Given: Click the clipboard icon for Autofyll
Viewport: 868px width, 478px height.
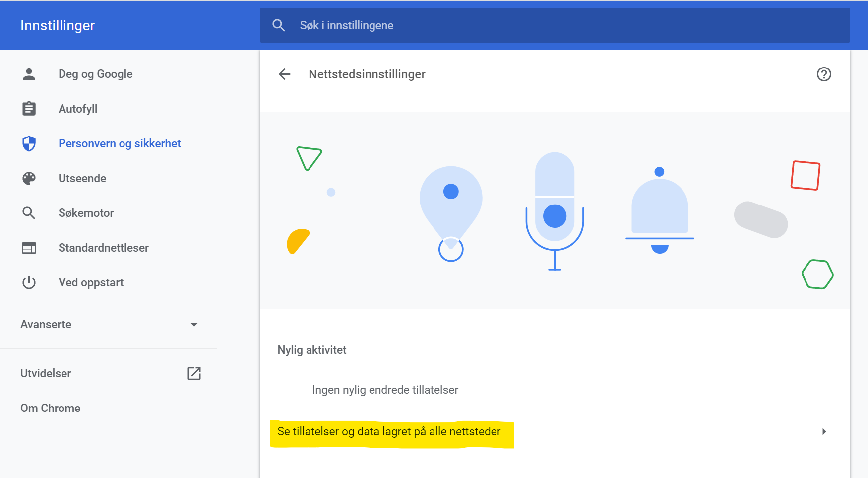Looking at the screenshot, I should pos(29,109).
